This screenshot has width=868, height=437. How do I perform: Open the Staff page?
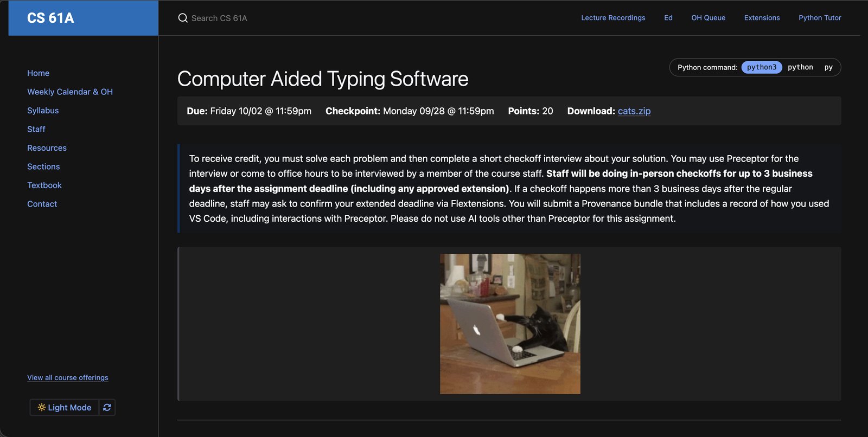pos(36,129)
